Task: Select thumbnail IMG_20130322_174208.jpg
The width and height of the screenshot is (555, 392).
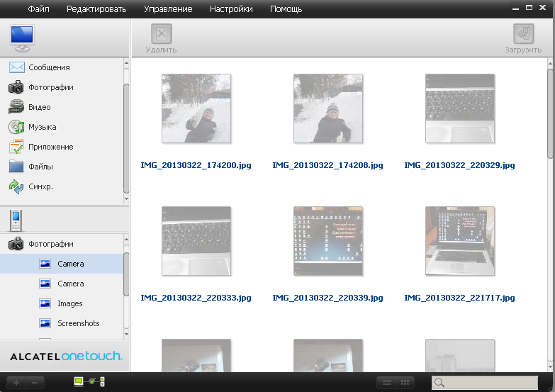Action: 328,108
